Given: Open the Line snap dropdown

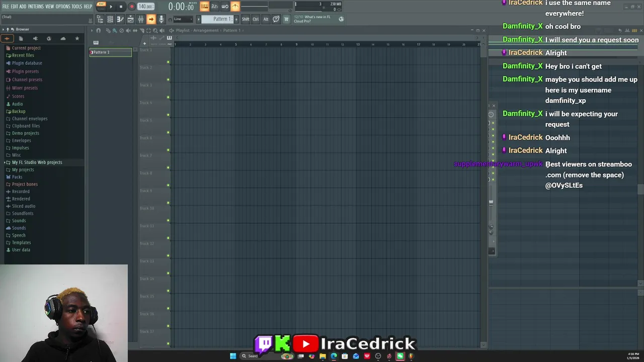Looking at the screenshot, I should (x=183, y=19).
